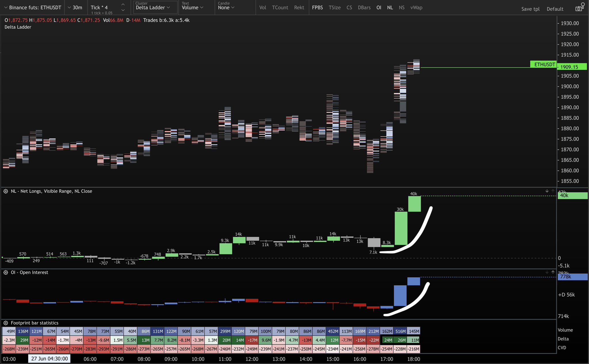Viewport: 589px width, 364px height.
Task: Click the Trades b:6.3k a:5.4k readout
Action: [166, 20]
